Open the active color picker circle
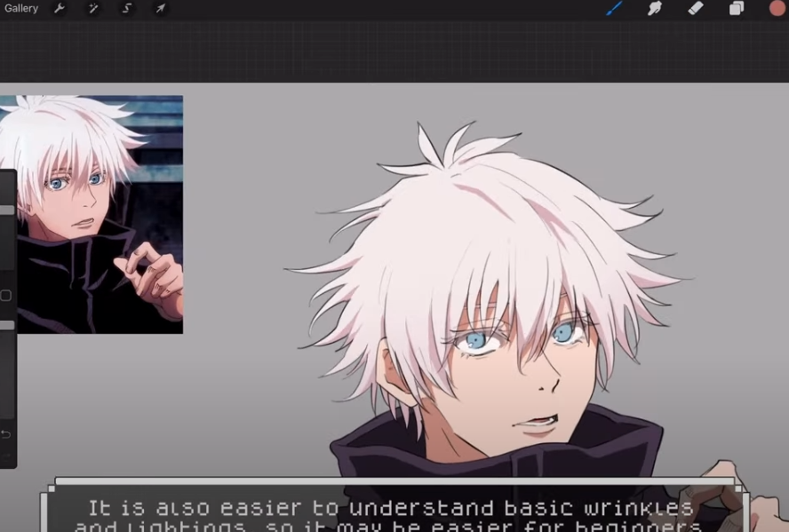 pos(777,8)
